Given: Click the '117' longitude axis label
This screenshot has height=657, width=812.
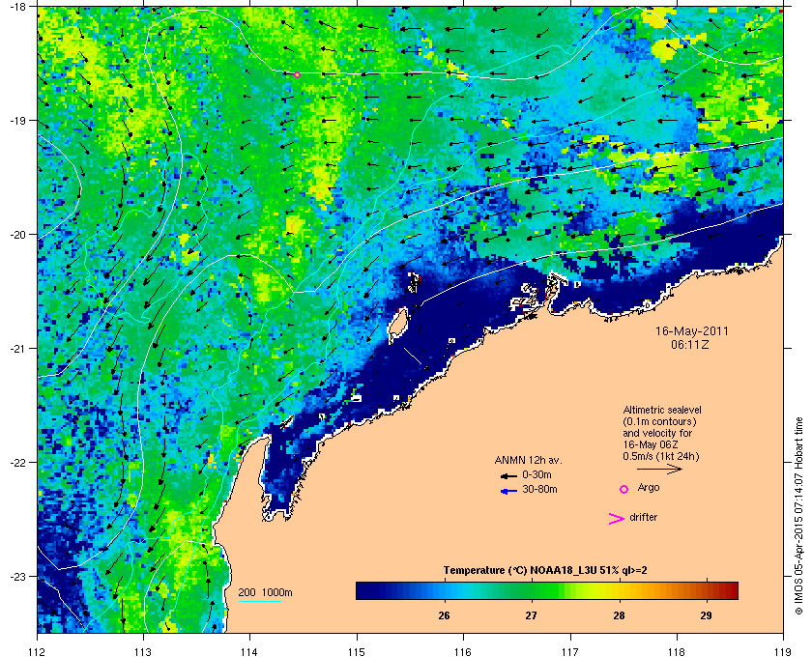Looking at the screenshot, I should coord(570,652).
